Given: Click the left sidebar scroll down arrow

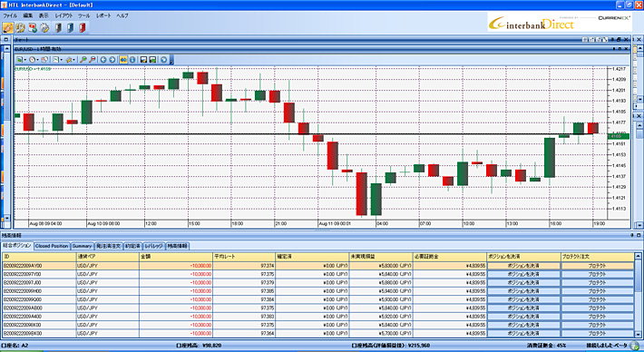Looking at the screenshot, I should [6, 218].
